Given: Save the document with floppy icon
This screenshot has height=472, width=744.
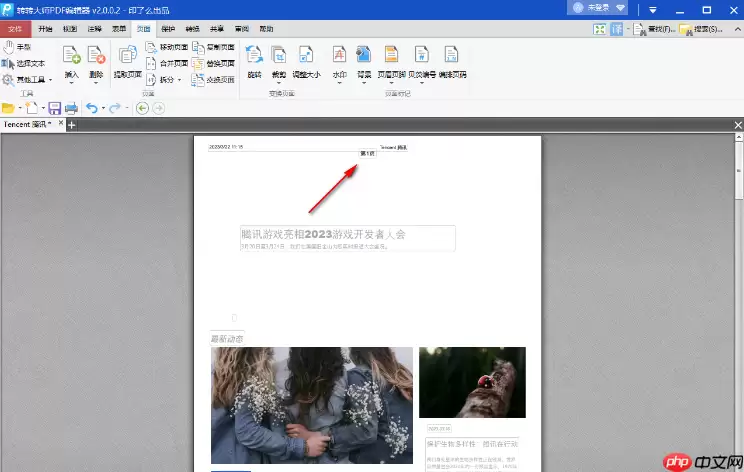Looking at the screenshot, I should point(55,108).
